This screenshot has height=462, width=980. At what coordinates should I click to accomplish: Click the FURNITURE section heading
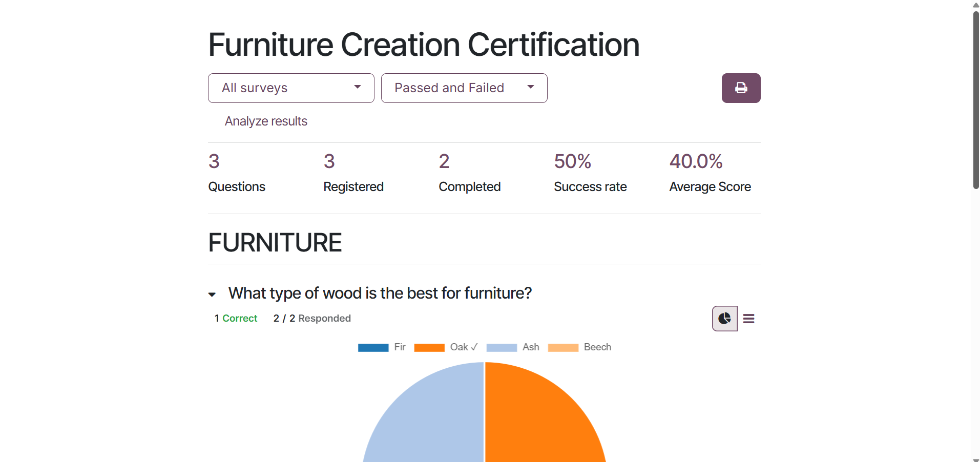point(275,243)
